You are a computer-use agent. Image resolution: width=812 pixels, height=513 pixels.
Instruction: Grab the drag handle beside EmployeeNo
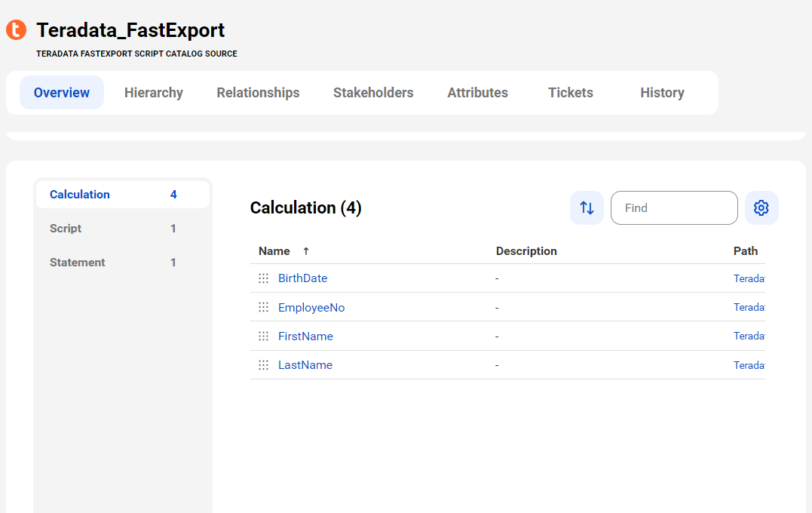264,307
